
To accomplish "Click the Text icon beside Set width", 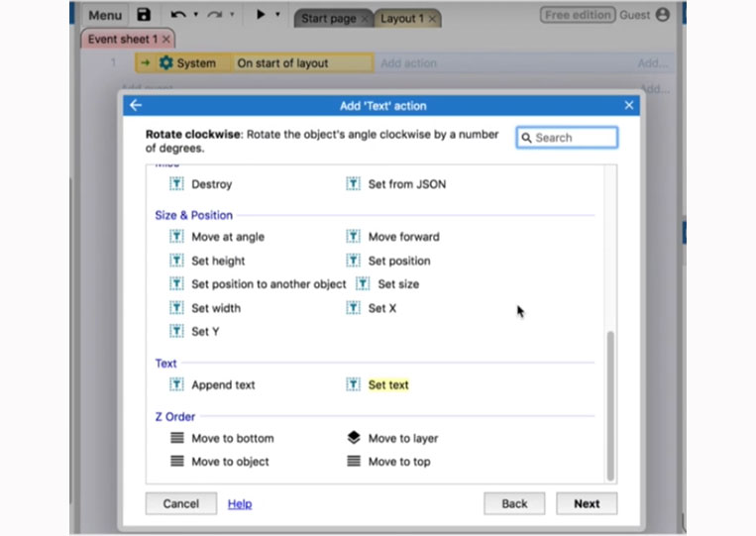I will coord(176,307).
